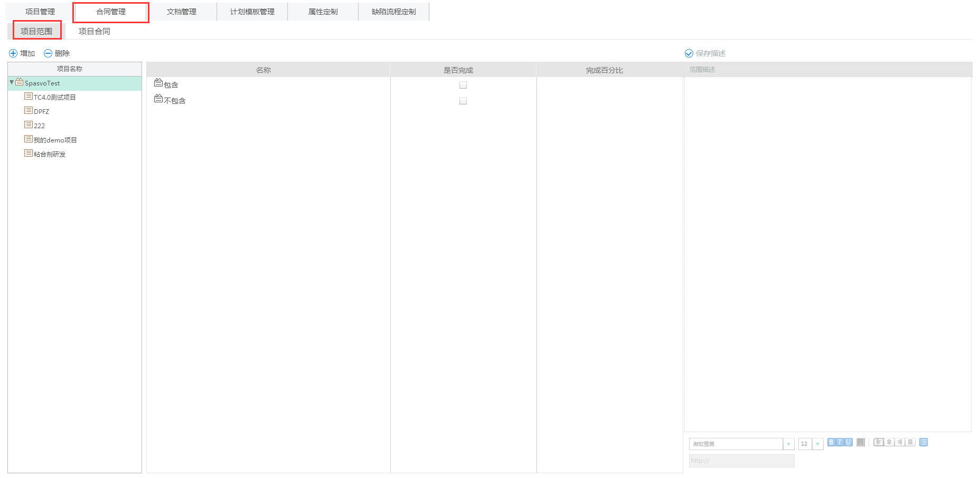Image resolution: width=980 pixels, height=478 pixels.
Task: Click the list icon beside project 222
Action: point(29,125)
